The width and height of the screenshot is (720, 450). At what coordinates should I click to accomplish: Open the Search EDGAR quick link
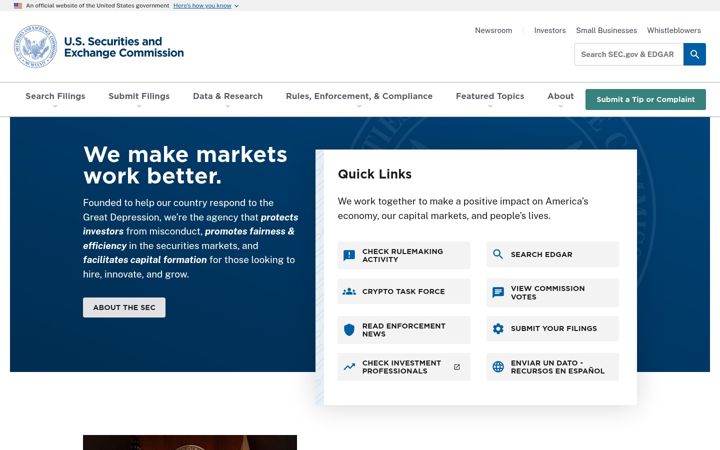(x=552, y=254)
